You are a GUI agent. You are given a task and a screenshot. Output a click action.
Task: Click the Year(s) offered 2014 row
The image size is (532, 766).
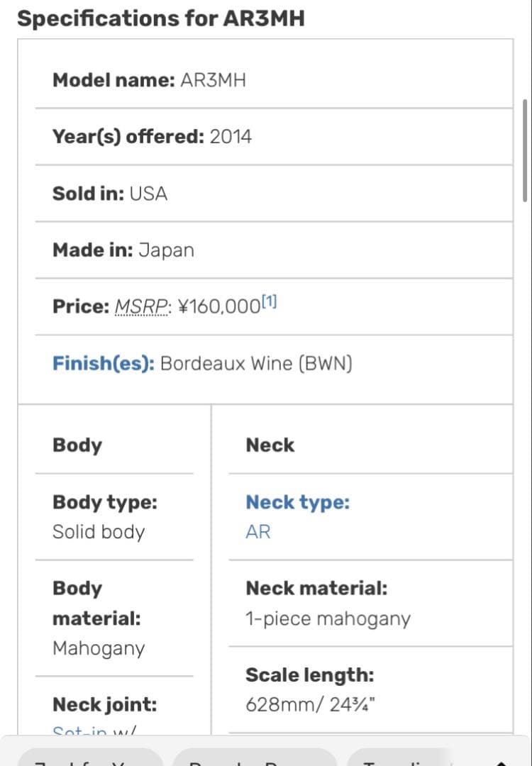click(152, 137)
